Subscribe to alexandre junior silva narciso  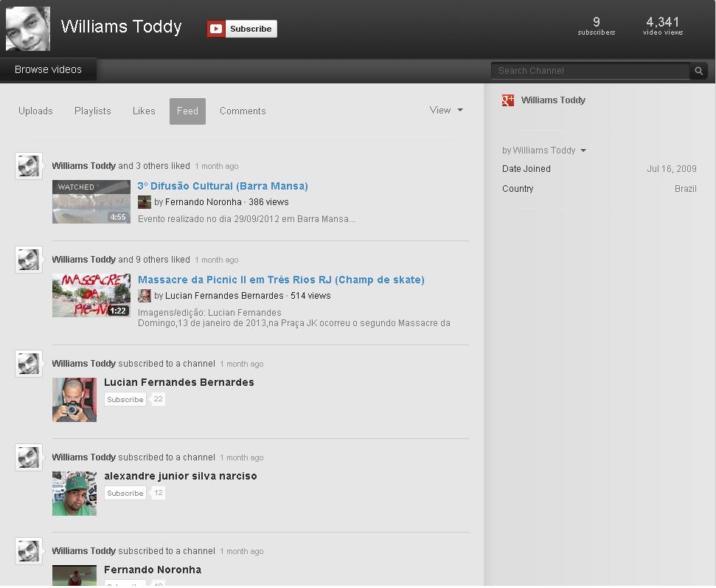[x=125, y=493]
